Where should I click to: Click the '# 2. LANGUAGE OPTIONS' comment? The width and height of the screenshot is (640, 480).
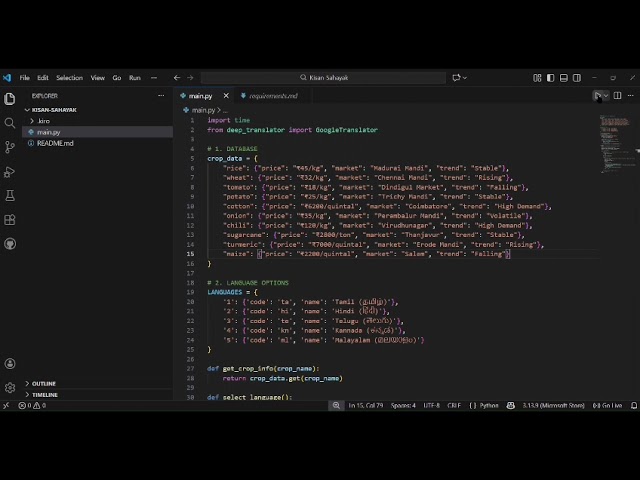point(248,282)
